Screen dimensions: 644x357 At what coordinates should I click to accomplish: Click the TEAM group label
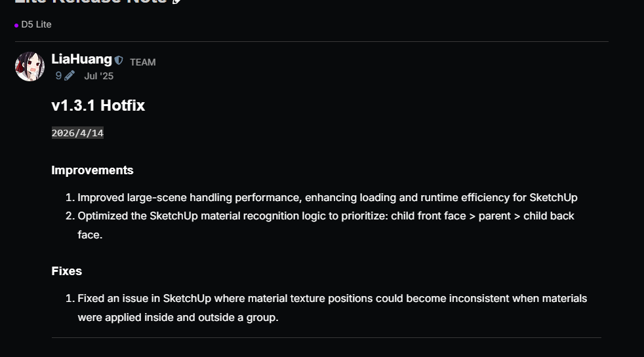(142, 62)
